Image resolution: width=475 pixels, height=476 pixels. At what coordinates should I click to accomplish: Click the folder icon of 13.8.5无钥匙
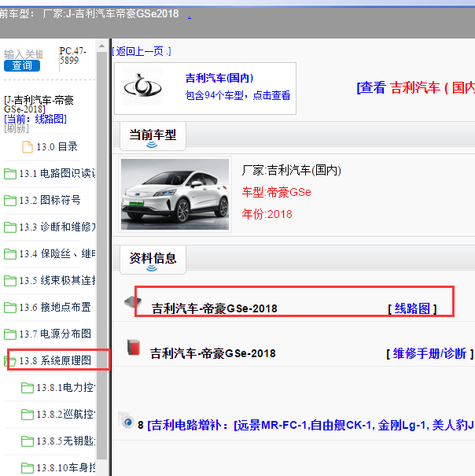(28, 441)
